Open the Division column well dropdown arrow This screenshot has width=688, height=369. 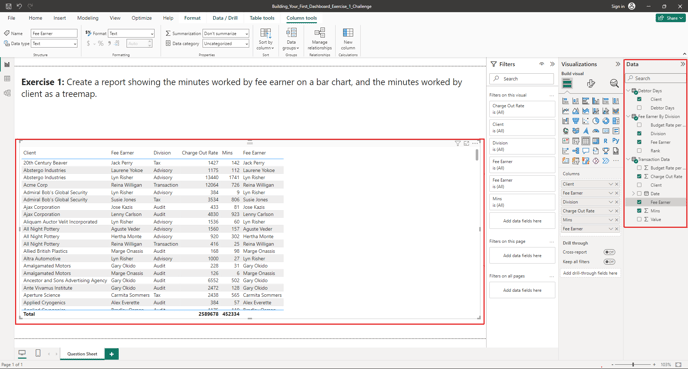coord(610,202)
